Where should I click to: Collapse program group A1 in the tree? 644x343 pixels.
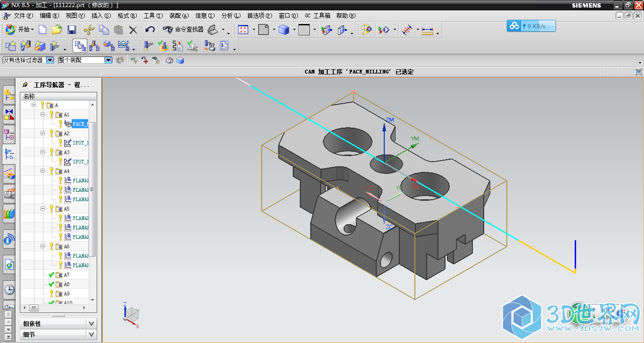click(x=42, y=114)
